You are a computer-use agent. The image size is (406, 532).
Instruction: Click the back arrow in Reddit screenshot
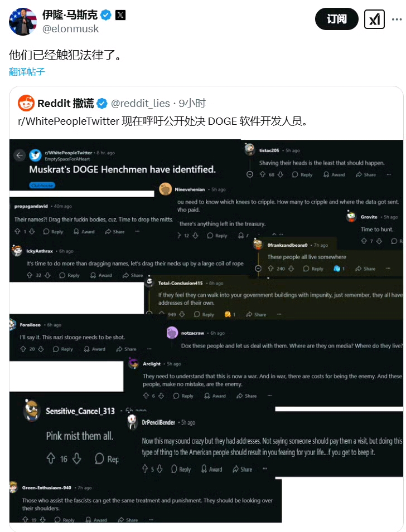[20, 155]
